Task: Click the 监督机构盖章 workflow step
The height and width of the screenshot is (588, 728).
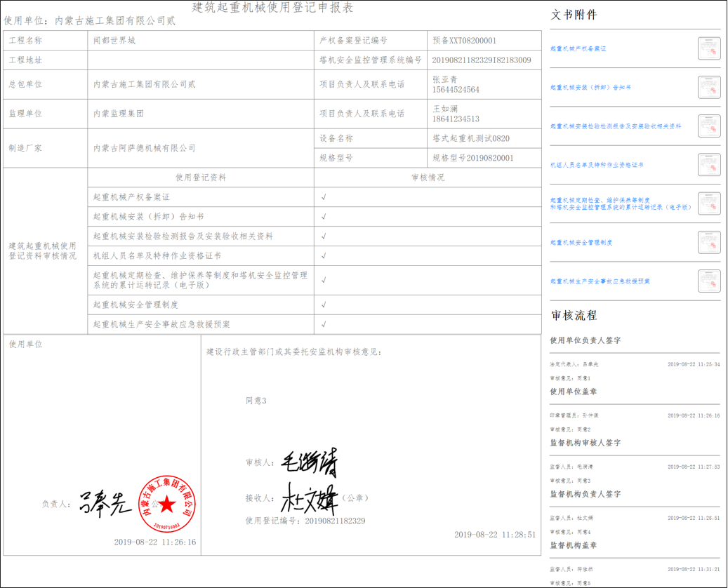Action: 574,545
